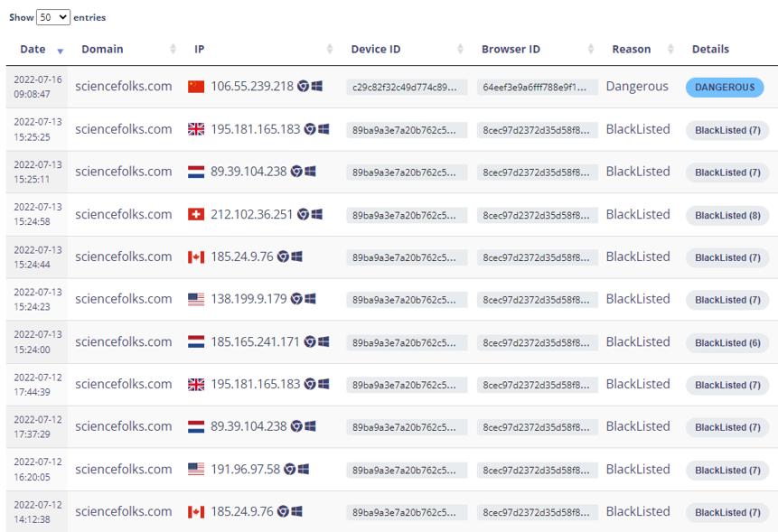Click the UK flag in the 15:25:25 row

point(196,129)
